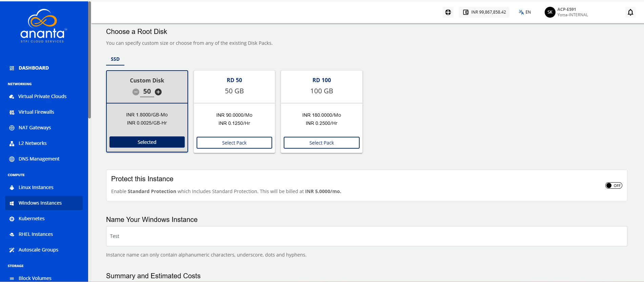Toggle Protect this Instance switch on
Image resolution: width=644 pixels, height=282 pixels.
tap(613, 186)
